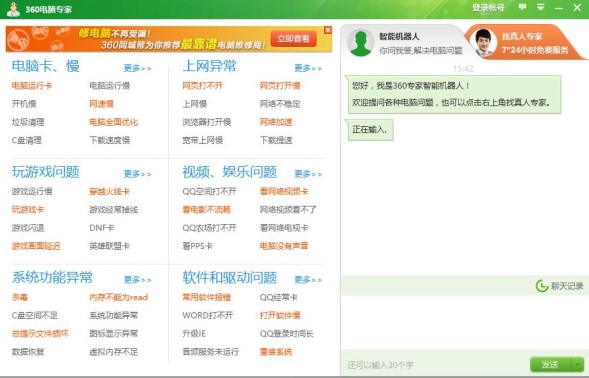Image resolution: width=589 pixels, height=378 pixels.
Task: Choose 浏览器打开慢
Action: point(207,122)
